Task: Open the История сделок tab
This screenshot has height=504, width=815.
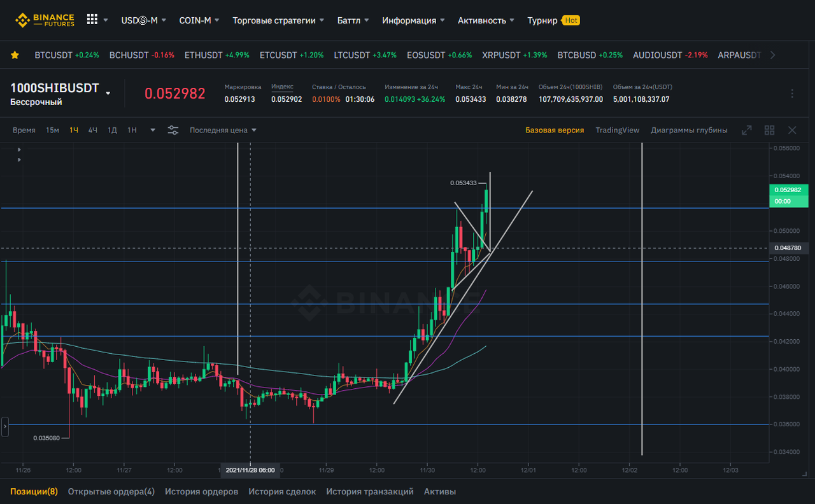Action: 282,491
